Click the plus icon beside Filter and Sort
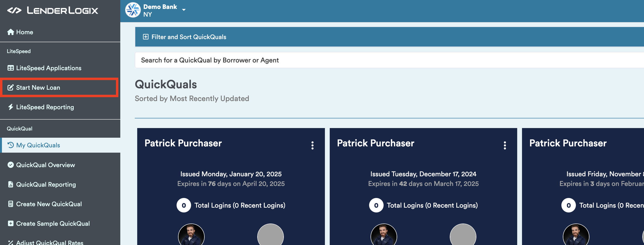The image size is (644, 245). pos(145,37)
